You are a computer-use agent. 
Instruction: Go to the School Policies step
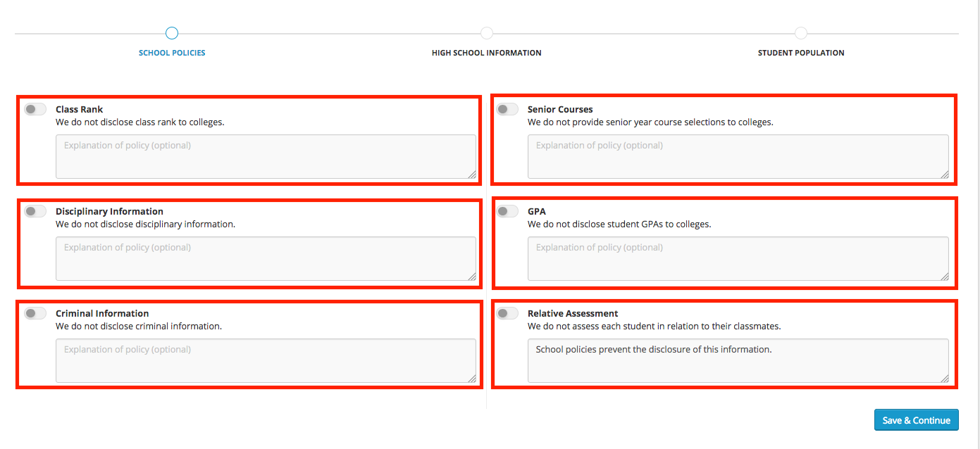[x=172, y=53]
